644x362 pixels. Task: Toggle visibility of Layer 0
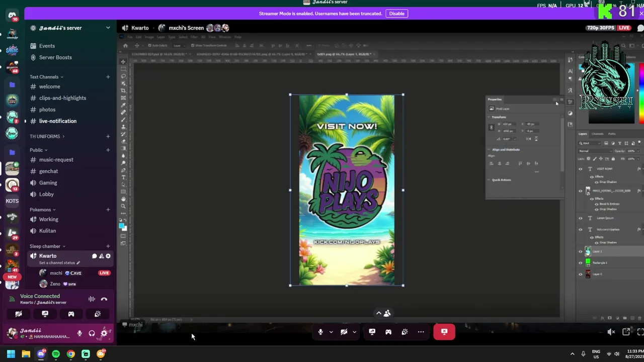coord(580,274)
